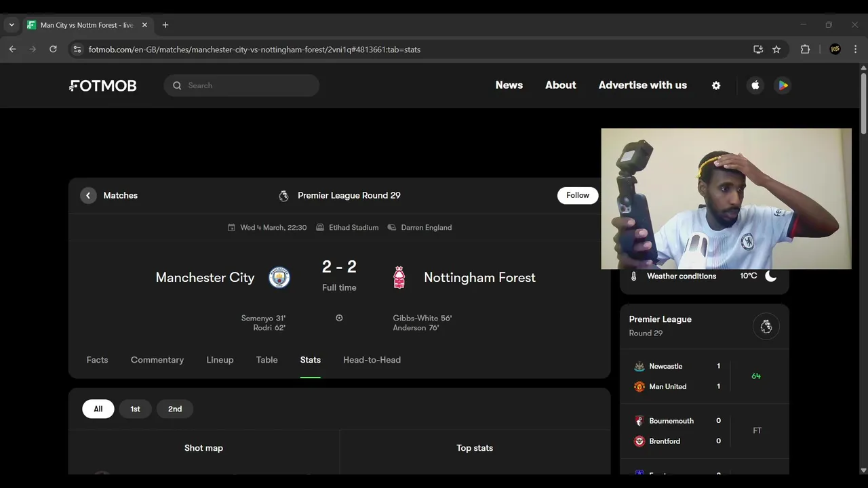
Task: Click the Shot map heading
Action: tap(203, 448)
